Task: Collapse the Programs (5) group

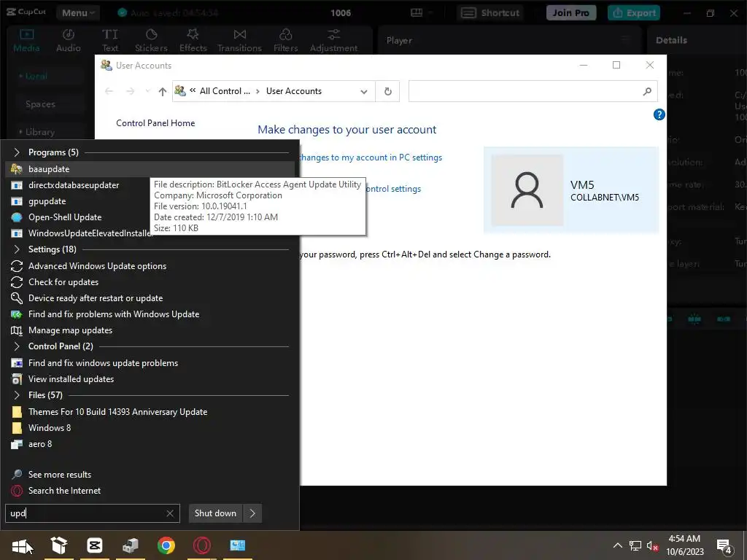Action: [17, 152]
